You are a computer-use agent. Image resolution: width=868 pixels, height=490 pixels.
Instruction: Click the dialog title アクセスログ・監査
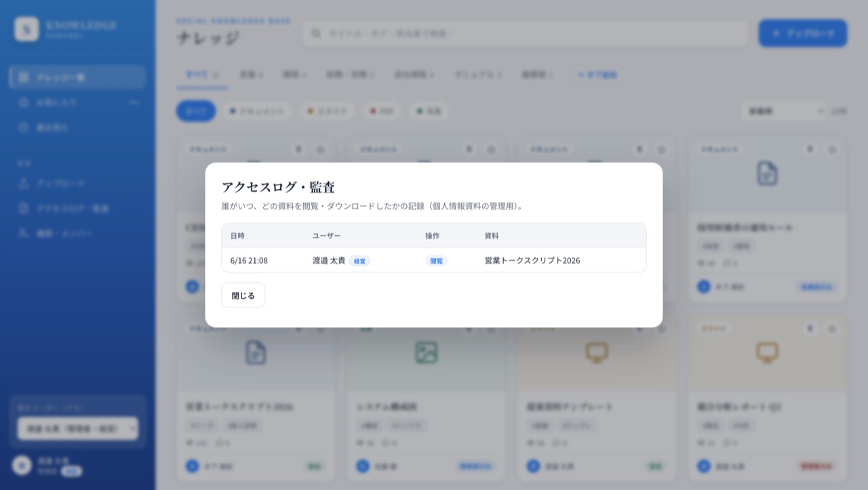click(278, 187)
